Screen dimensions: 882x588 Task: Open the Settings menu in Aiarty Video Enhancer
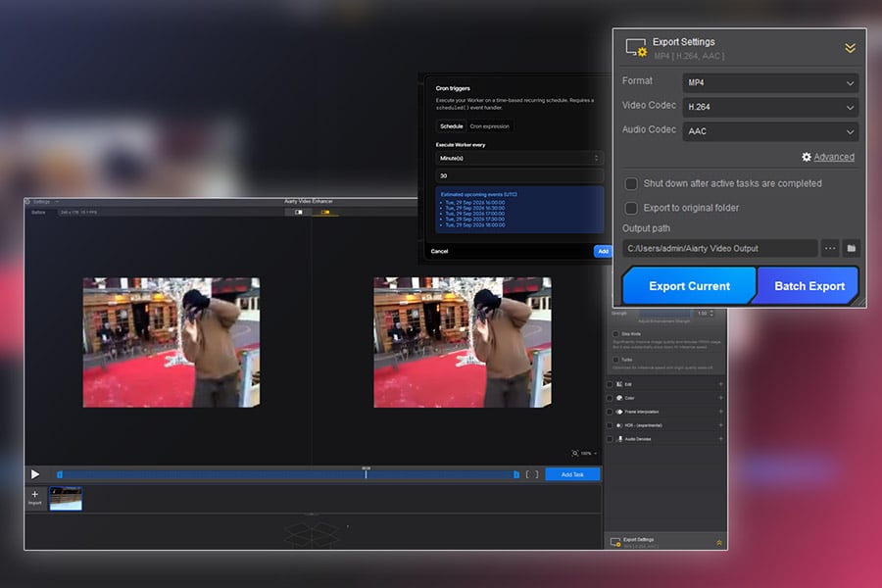(x=45, y=202)
